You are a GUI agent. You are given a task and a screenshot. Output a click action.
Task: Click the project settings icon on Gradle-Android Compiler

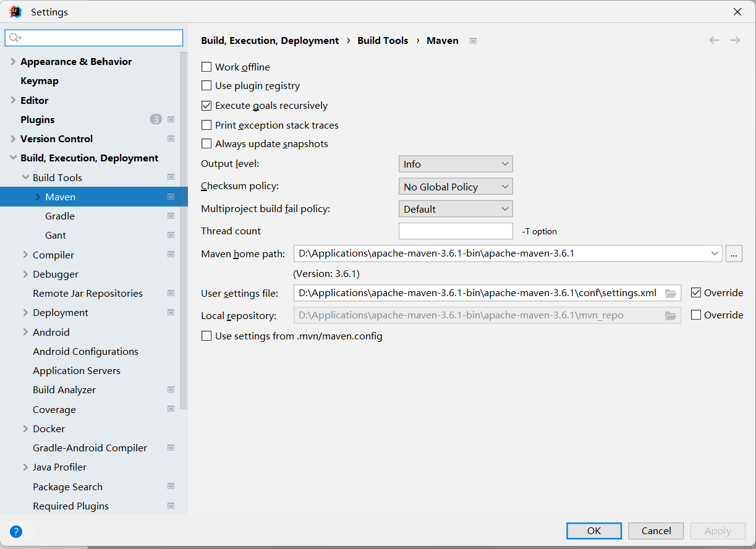[171, 448]
